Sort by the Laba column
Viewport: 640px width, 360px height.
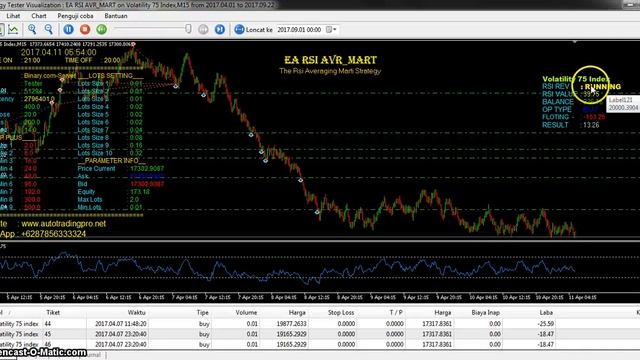click(x=546, y=312)
